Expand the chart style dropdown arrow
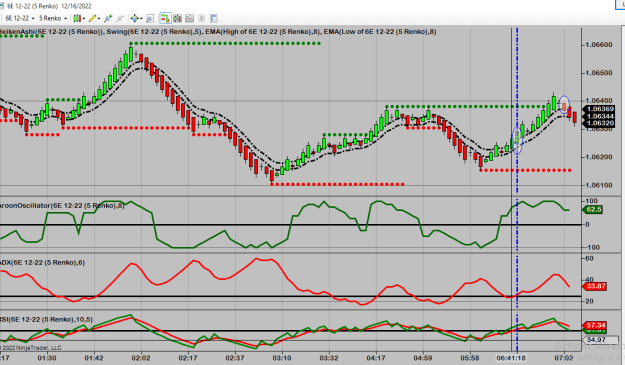Screen dimensions: 625x365 click(84, 18)
